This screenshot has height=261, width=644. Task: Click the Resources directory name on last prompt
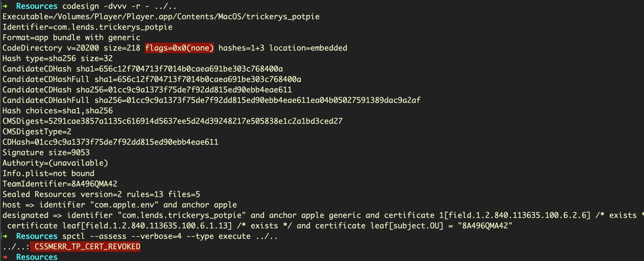pyautogui.click(x=37, y=257)
